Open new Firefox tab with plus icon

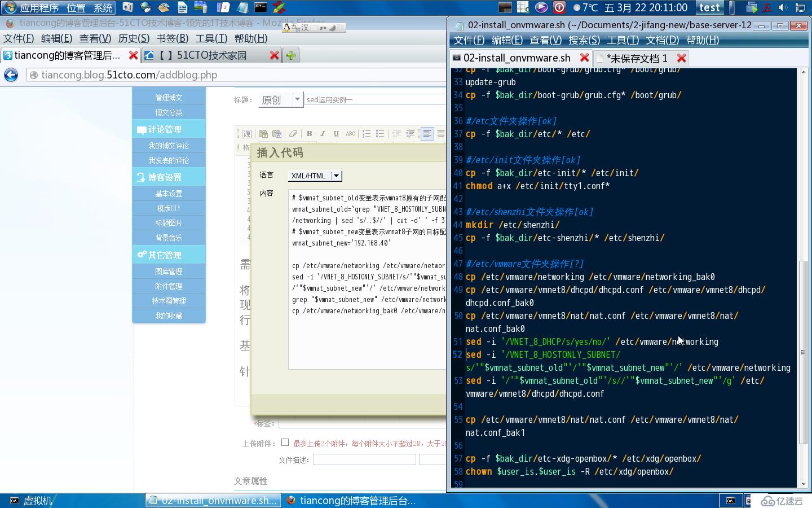coord(291,55)
